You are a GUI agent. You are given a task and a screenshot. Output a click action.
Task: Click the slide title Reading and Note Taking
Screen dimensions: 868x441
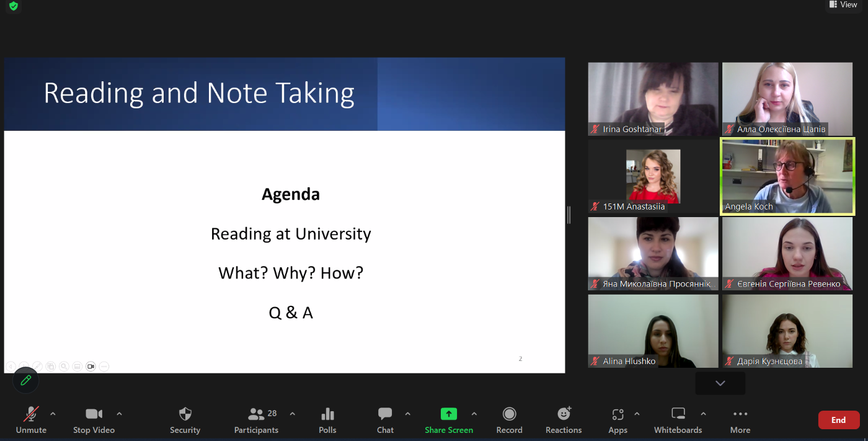[199, 93]
